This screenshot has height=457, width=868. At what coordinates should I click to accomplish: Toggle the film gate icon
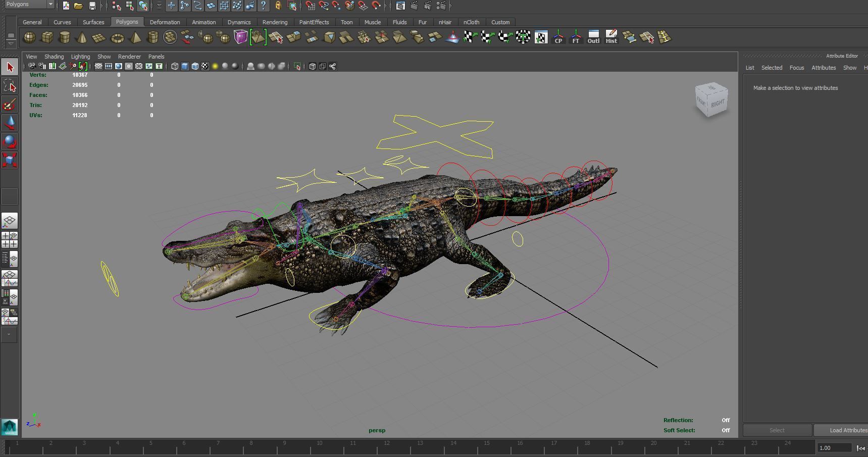pyautogui.click(x=109, y=66)
